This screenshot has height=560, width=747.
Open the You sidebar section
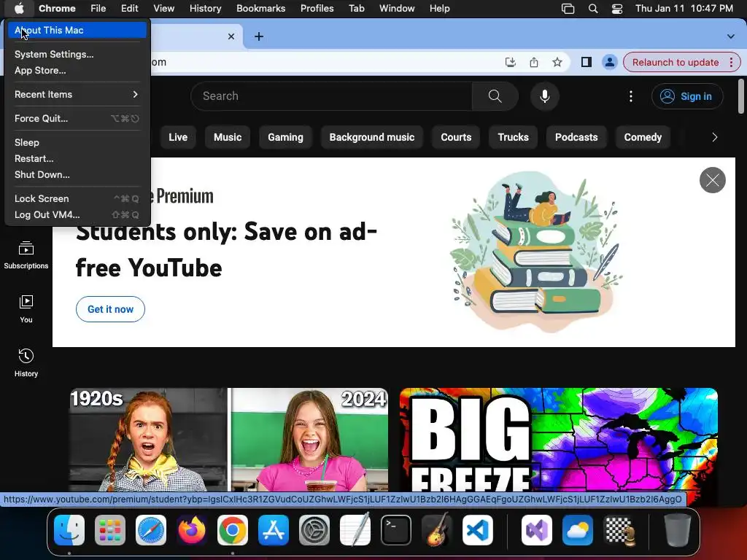click(26, 309)
